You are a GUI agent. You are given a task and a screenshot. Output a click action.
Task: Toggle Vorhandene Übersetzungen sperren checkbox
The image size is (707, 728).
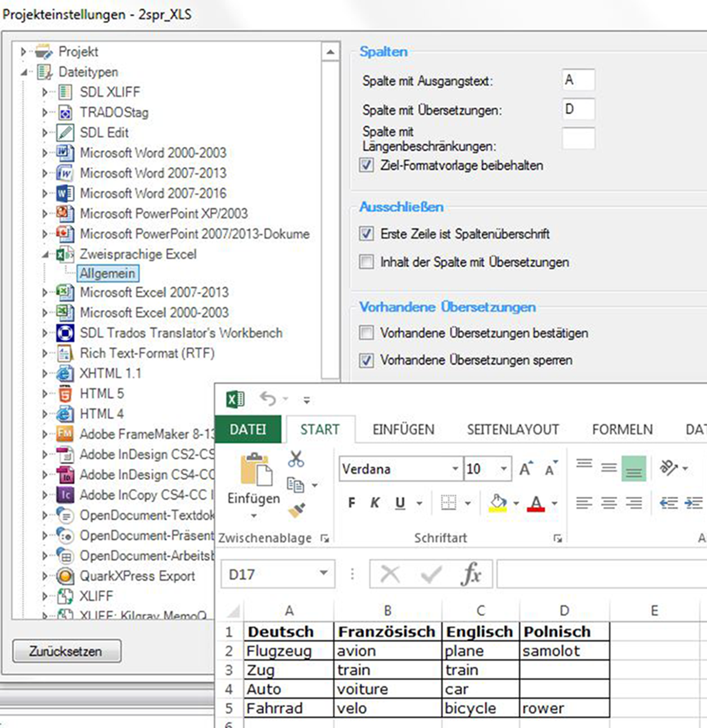pos(366,360)
